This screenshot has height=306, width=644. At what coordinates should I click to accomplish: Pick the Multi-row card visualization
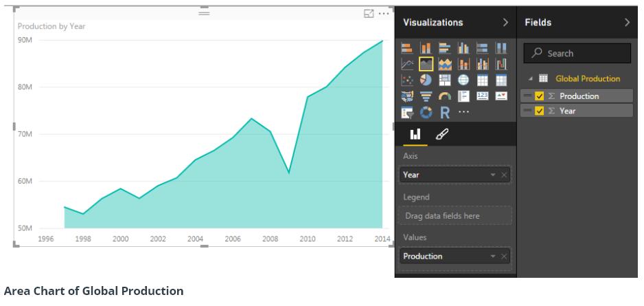click(x=463, y=96)
